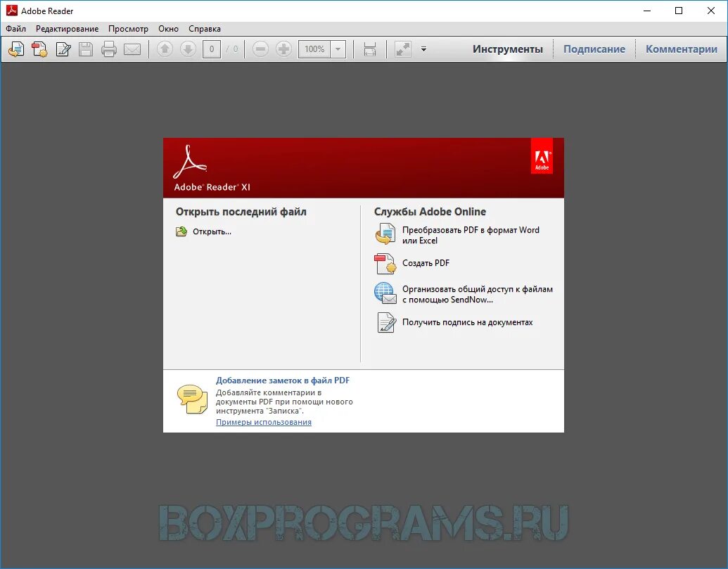Click the convert PDF to Word icon
Screen dimensions: 728x569
click(385, 234)
